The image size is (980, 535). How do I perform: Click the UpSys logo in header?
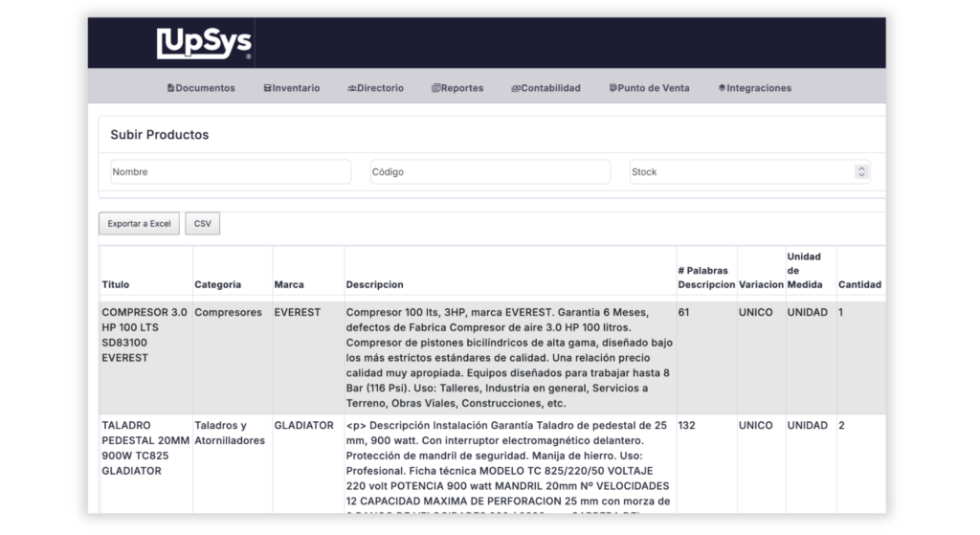pos(204,43)
